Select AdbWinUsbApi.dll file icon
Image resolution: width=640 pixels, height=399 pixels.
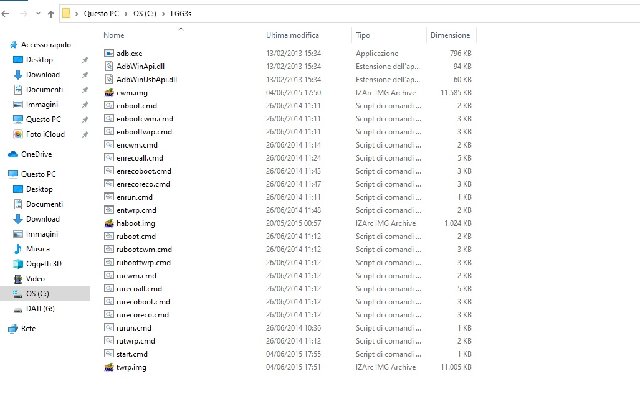[109, 79]
